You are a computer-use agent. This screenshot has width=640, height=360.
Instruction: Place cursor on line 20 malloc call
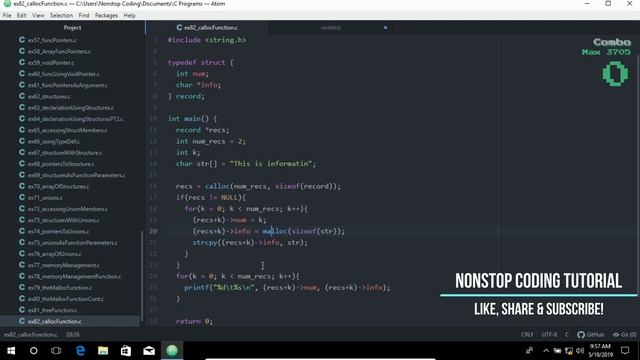coord(275,231)
